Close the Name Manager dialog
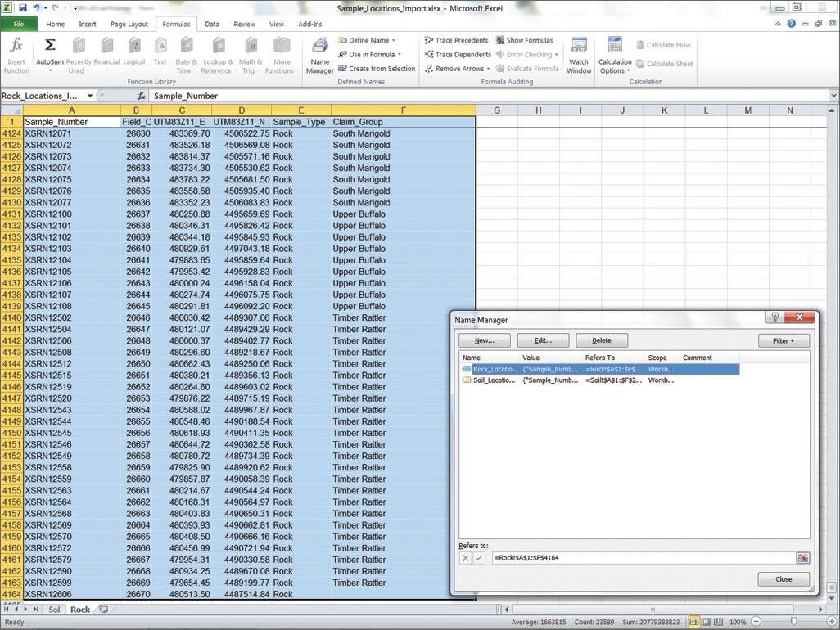The height and width of the screenshot is (630, 840). point(783,578)
